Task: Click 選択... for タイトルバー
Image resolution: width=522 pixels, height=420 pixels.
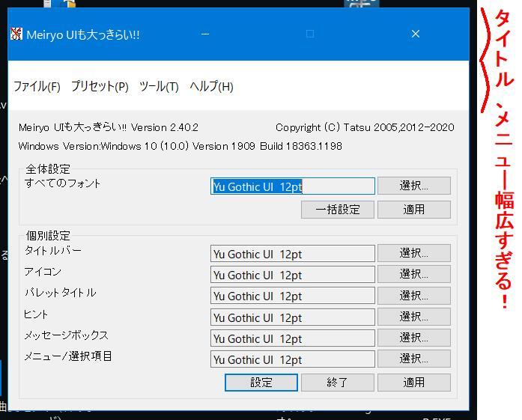Action: click(414, 253)
